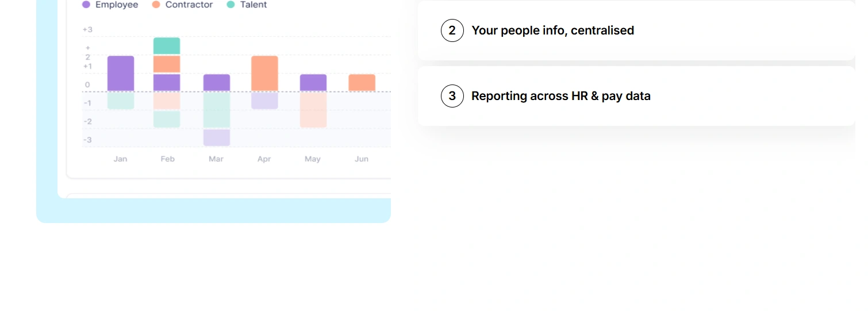Click the orange Contractor legend dot
Viewport: 868px width, 311px height.
(156, 5)
